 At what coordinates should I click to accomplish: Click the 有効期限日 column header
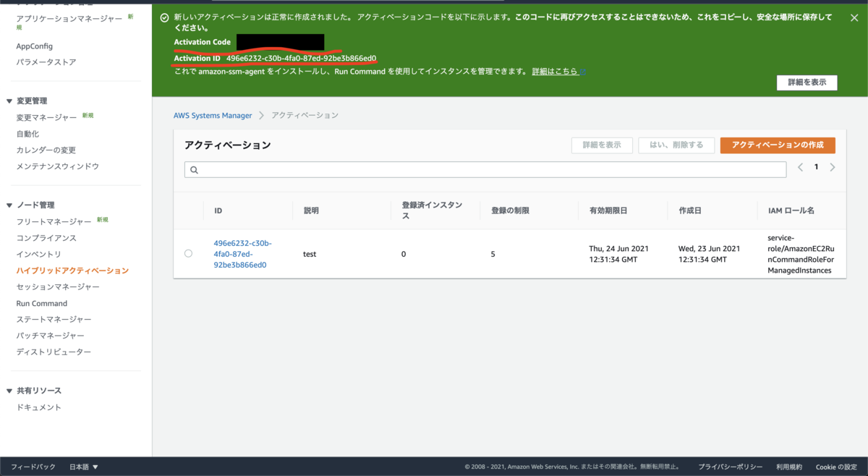[x=608, y=211]
